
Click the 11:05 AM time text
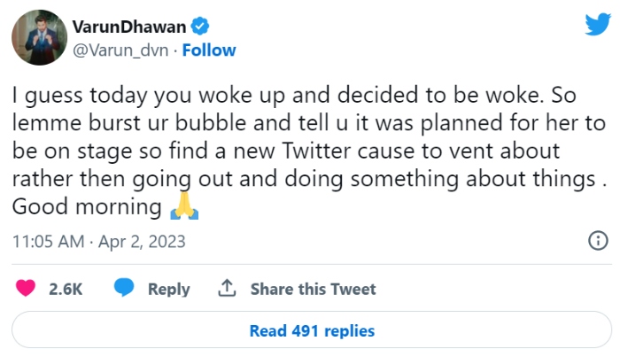point(47,241)
